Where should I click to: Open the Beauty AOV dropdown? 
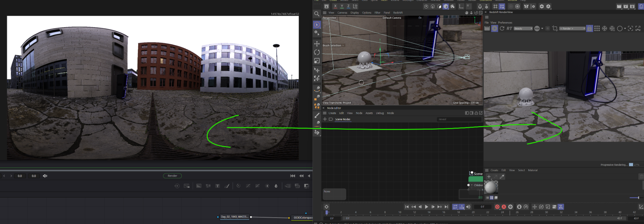pyautogui.click(x=523, y=28)
